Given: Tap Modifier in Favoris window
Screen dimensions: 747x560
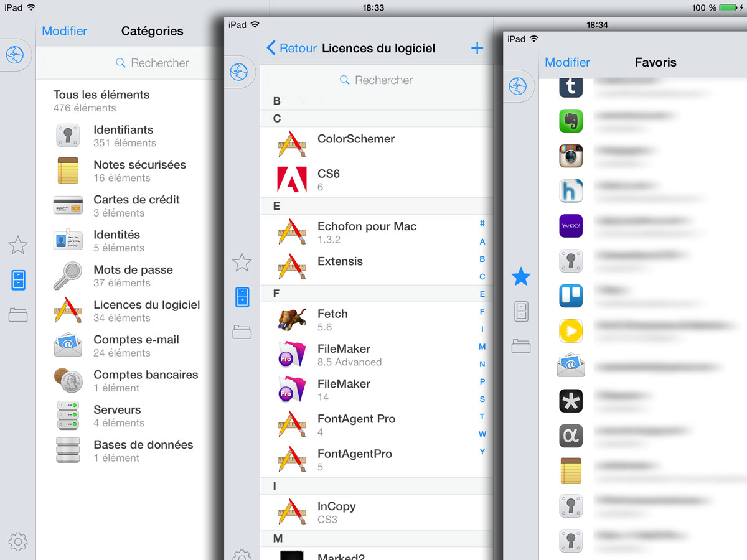Looking at the screenshot, I should (568, 62).
